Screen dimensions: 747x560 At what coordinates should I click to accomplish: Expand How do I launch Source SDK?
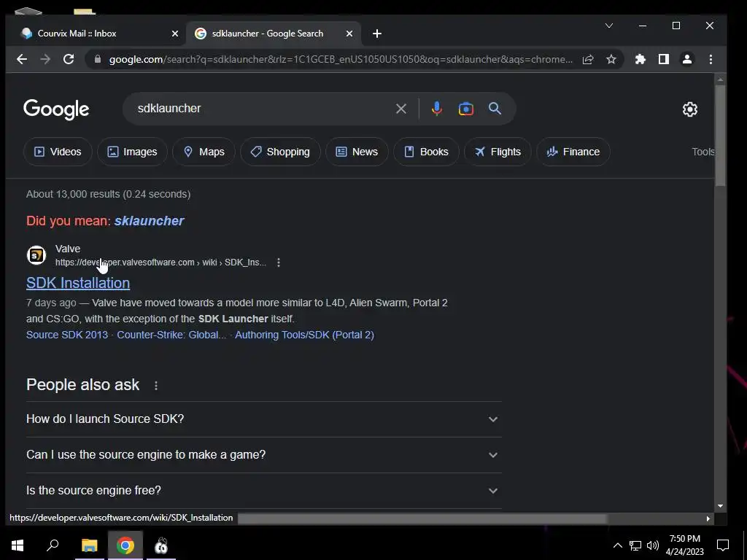point(264,419)
